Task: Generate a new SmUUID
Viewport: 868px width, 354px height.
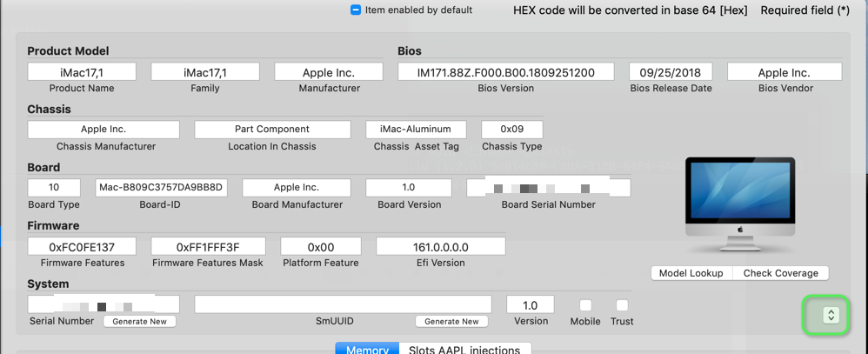Action: [451, 321]
